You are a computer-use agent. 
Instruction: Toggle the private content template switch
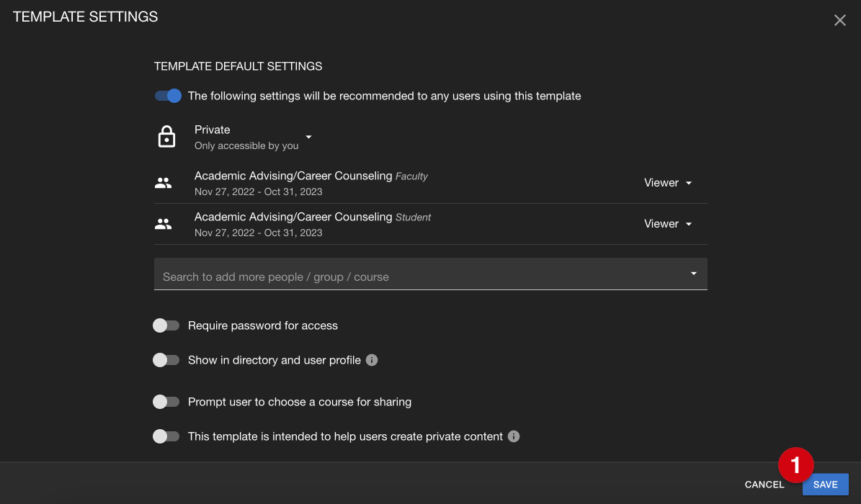(166, 436)
